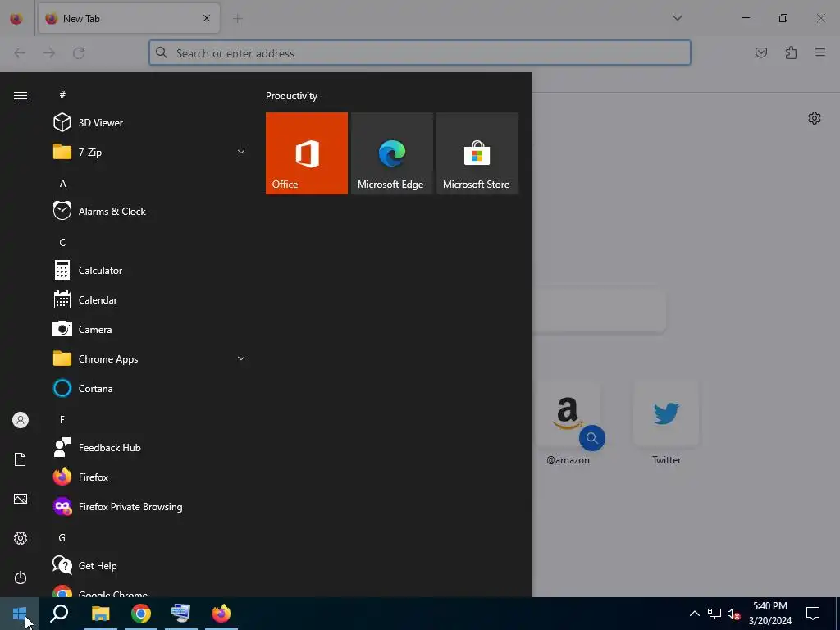Click the Firefox Forward arrow

[x=49, y=53]
